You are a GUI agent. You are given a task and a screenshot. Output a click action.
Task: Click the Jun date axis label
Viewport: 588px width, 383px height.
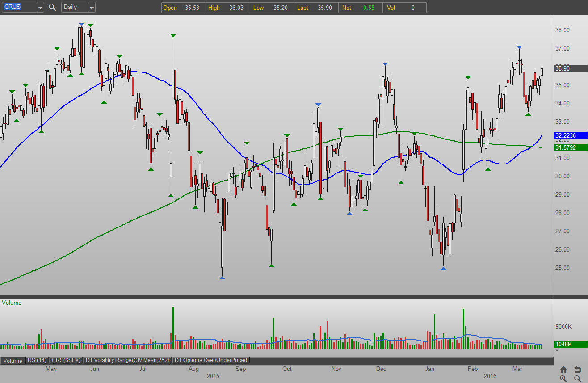pyautogui.click(x=94, y=369)
